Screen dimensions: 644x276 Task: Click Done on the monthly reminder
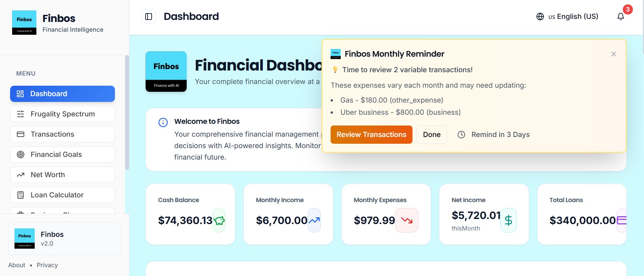coord(432,135)
